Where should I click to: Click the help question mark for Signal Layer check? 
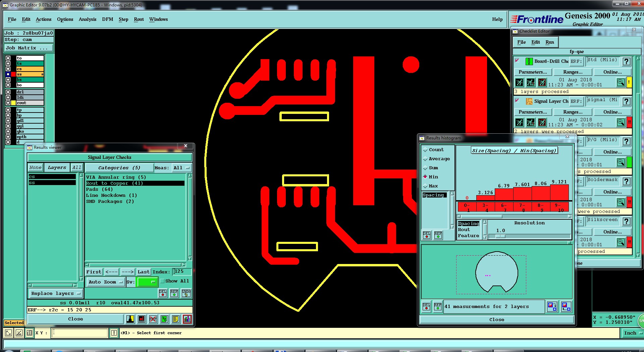coord(626,101)
